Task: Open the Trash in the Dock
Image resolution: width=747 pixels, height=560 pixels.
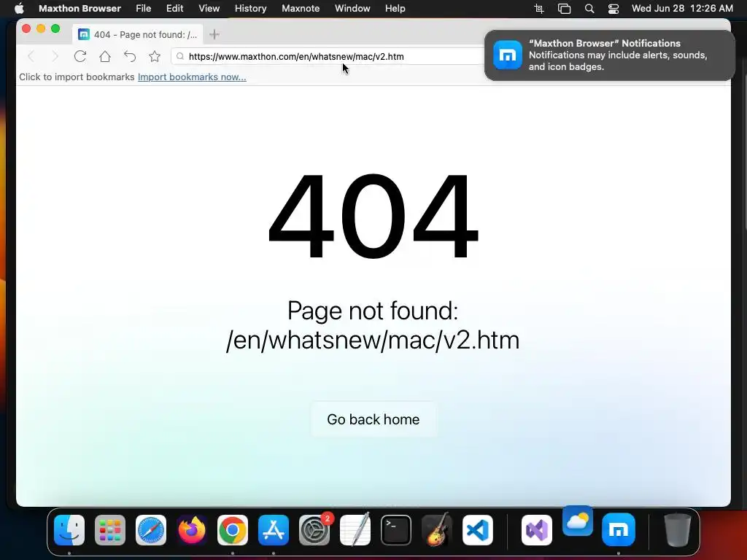Action: tap(678, 530)
